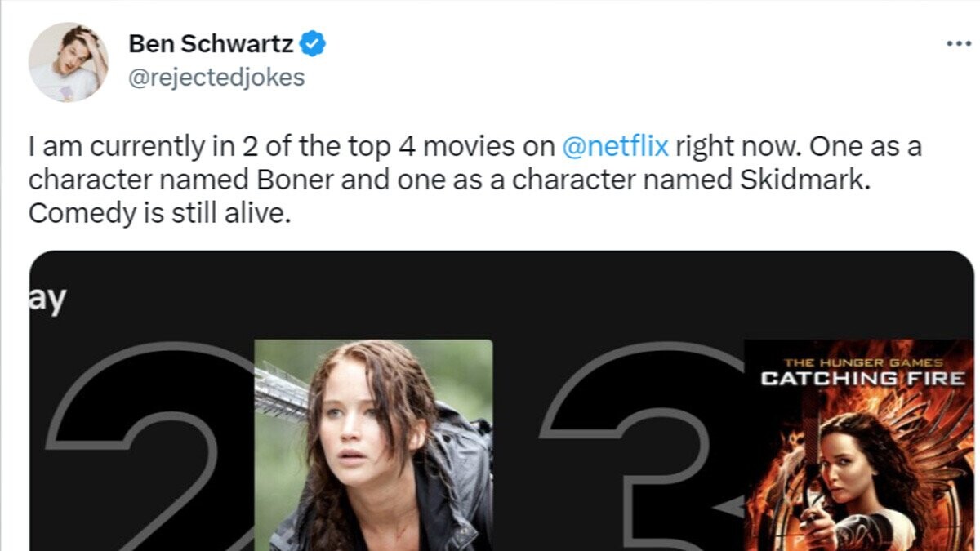Screen dimensions: 980x551
Task: Click the blue verified checkmark badge
Action: [x=314, y=44]
